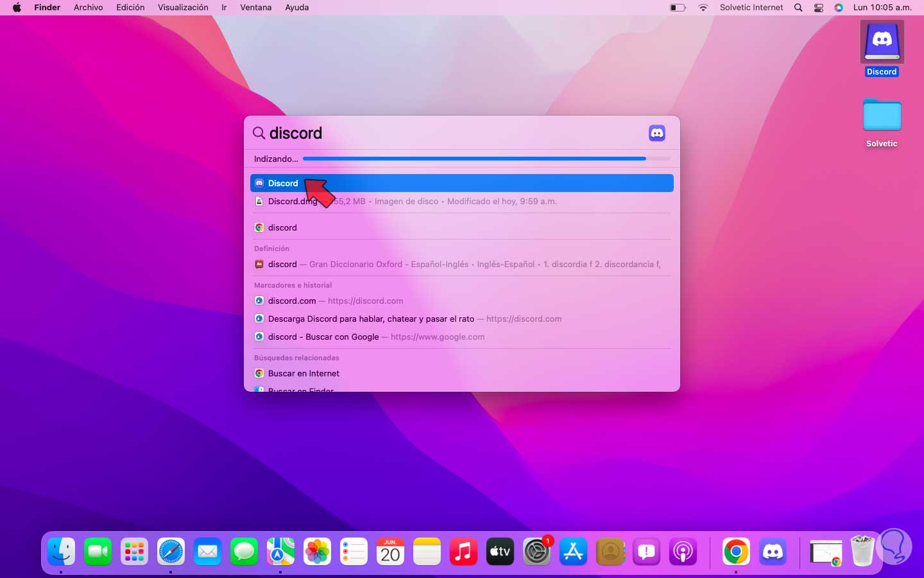Open Calendar showing JUN 20
Screen dimensions: 924x578
click(x=391, y=552)
